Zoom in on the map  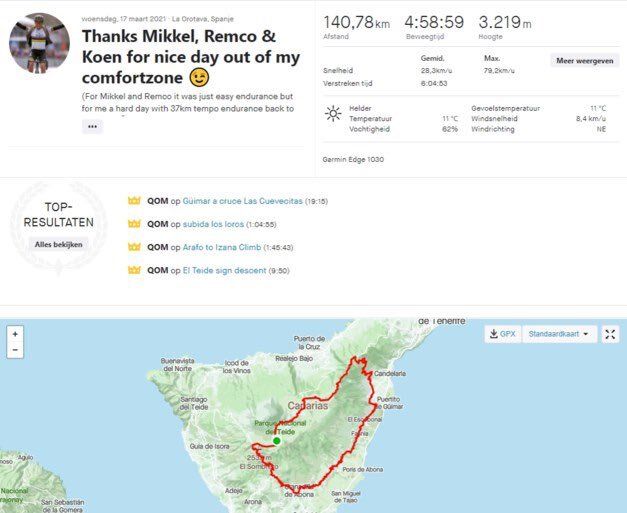click(15, 334)
